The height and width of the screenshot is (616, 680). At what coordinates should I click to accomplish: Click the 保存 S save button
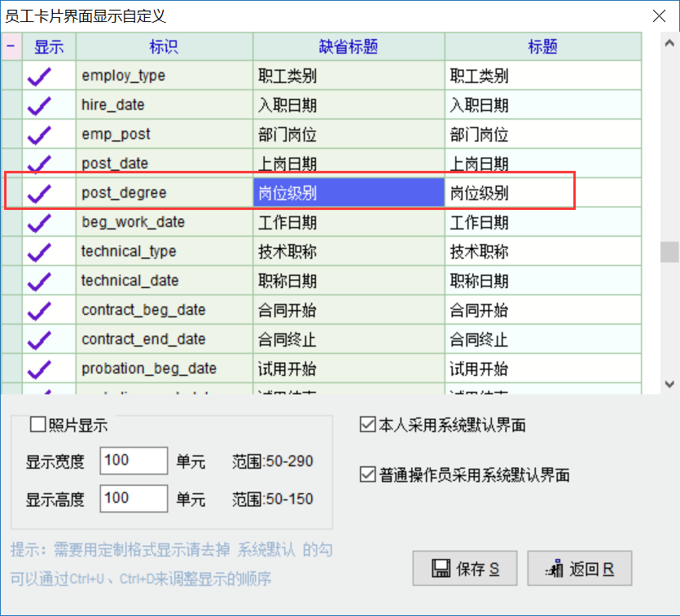click(464, 569)
